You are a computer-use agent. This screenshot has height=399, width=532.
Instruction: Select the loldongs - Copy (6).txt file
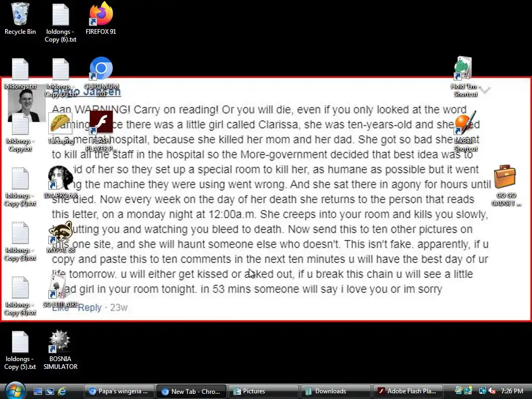[60, 23]
